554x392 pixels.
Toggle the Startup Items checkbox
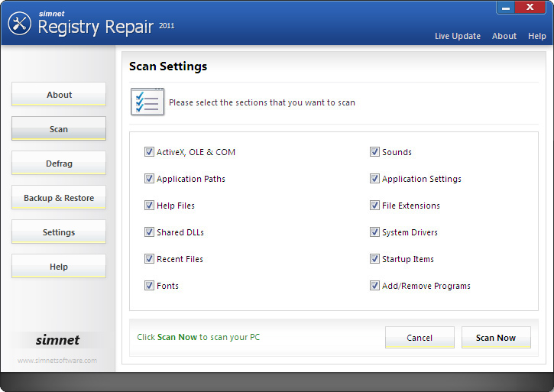[374, 259]
